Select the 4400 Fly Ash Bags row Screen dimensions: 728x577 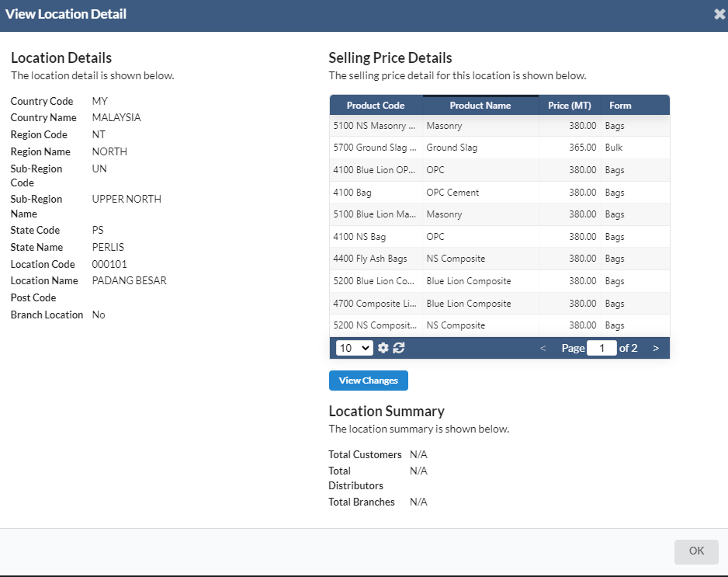pyautogui.click(x=500, y=259)
